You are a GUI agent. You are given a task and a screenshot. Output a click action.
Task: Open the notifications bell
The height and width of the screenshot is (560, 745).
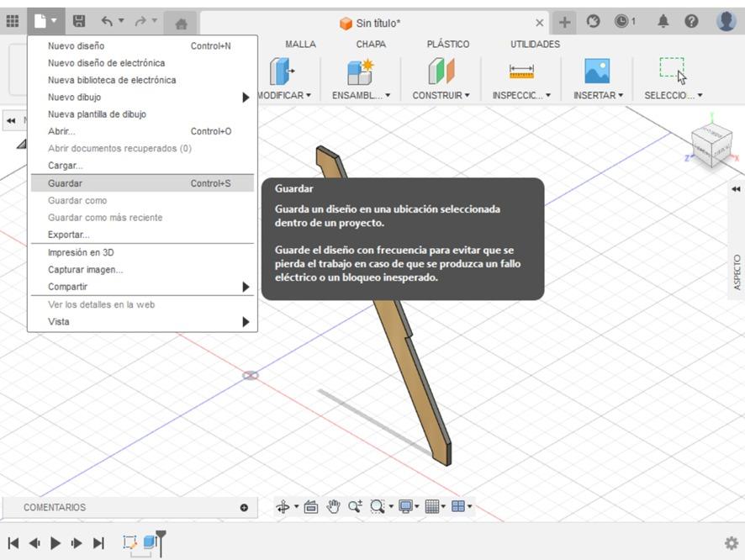pos(663,21)
